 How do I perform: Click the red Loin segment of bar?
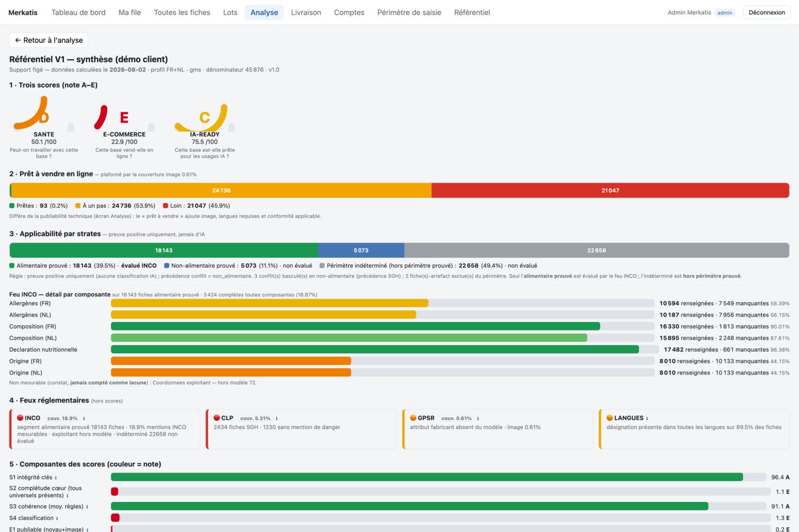(x=610, y=191)
